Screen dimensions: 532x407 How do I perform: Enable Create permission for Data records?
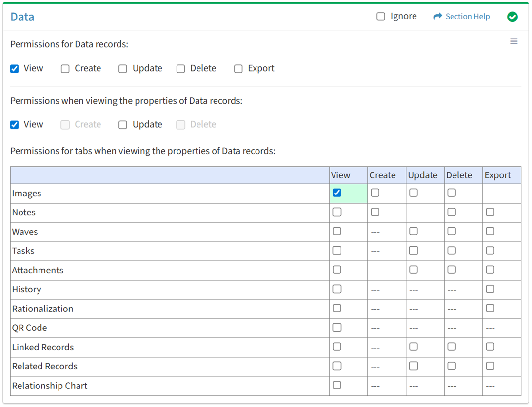point(65,69)
